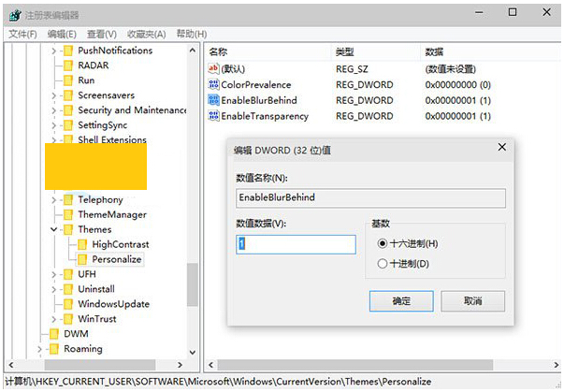Click the 确定 button in dialog
This screenshot has width=564, height=392.
tap(401, 301)
